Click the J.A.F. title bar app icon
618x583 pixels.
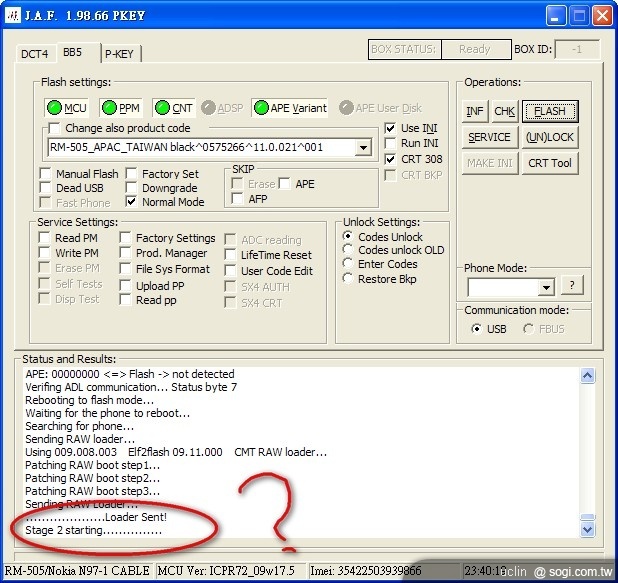13,16
